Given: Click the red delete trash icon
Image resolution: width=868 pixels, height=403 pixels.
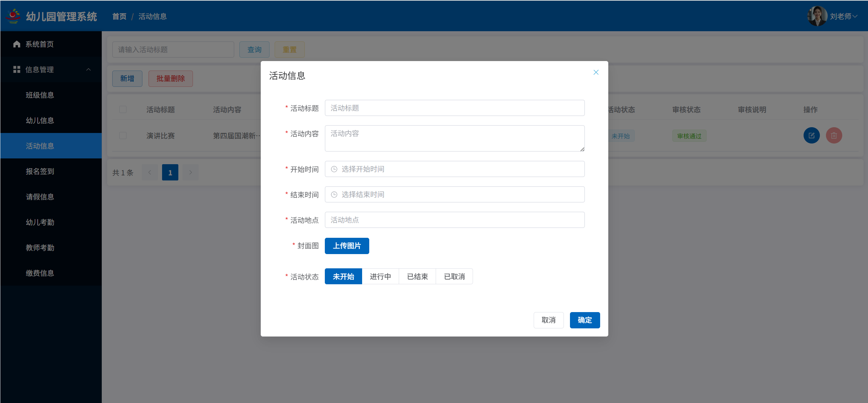Looking at the screenshot, I should pos(834,136).
